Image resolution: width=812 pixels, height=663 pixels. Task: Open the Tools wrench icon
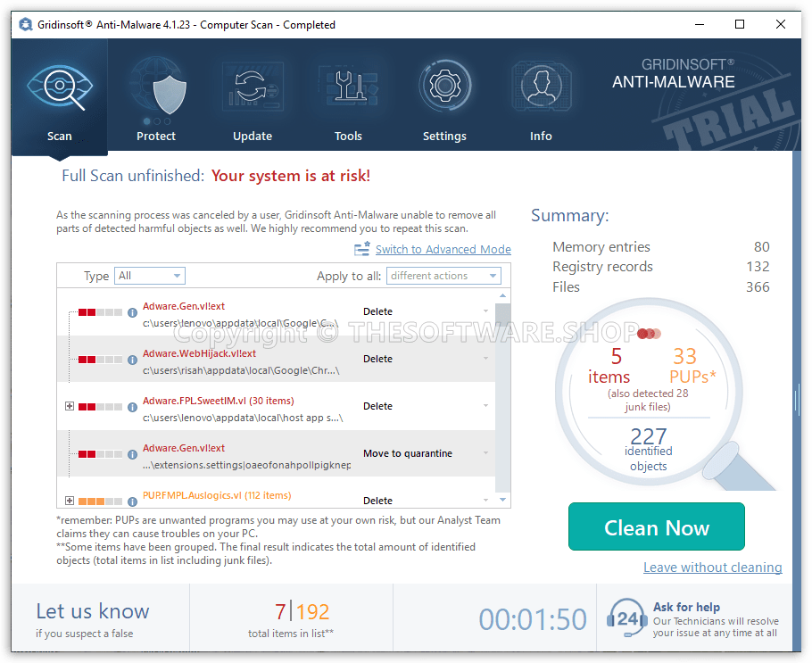[348, 85]
